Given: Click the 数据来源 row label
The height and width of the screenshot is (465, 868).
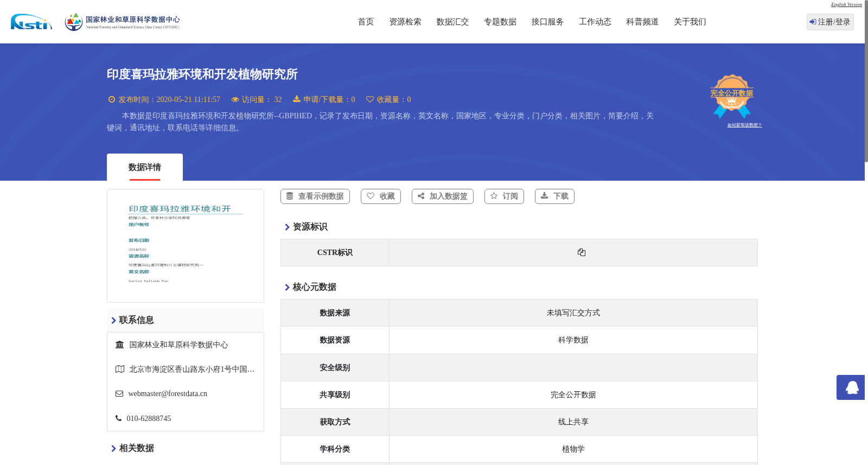Looking at the screenshot, I should pyautogui.click(x=335, y=313).
